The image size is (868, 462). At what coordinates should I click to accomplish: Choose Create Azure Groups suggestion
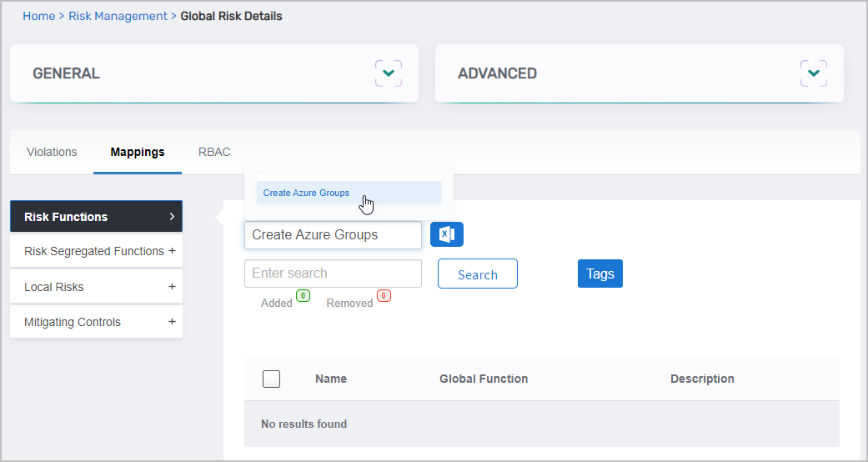pyautogui.click(x=307, y=193)
